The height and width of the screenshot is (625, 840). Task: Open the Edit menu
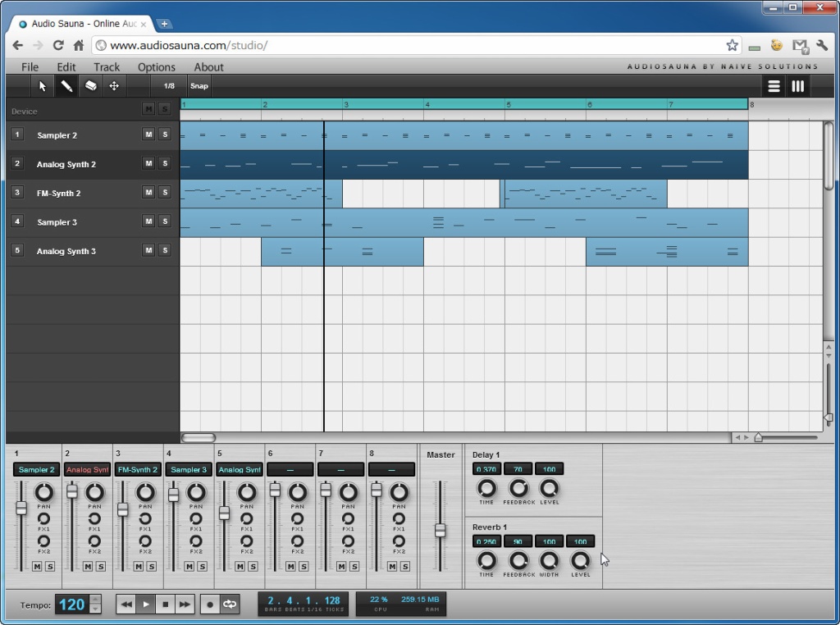point(66,67)
